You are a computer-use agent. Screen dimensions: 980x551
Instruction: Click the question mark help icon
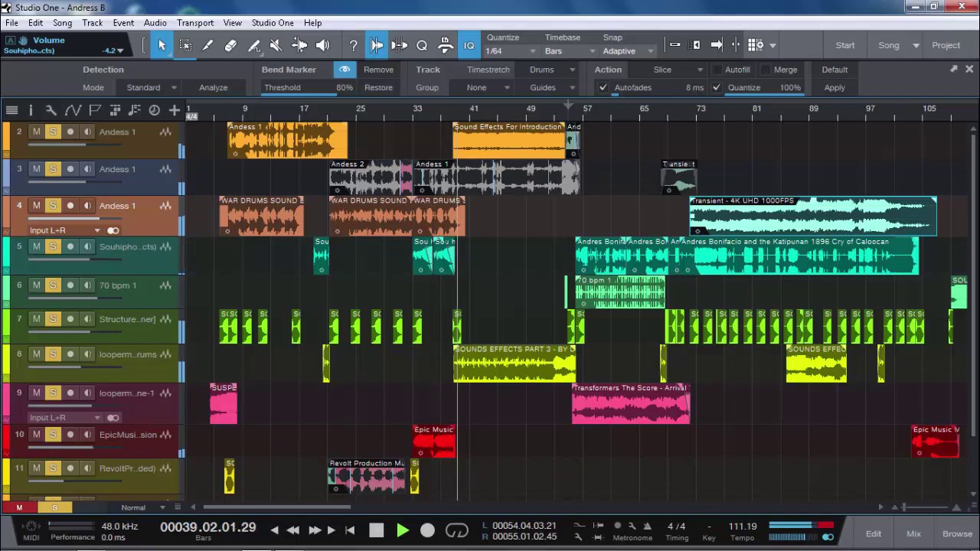pos(353,45)
